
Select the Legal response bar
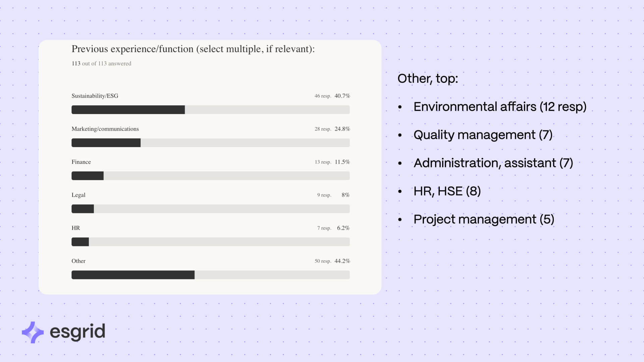tap(211, 209)
